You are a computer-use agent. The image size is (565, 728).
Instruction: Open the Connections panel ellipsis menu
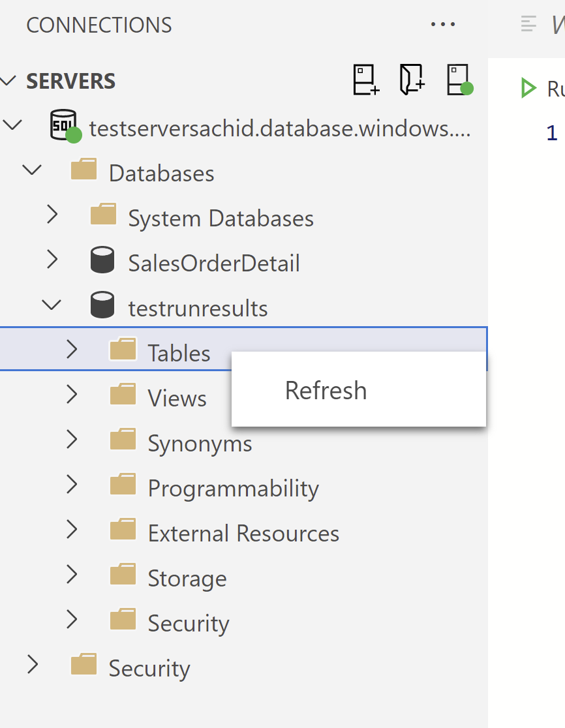[x=443, y=24]
